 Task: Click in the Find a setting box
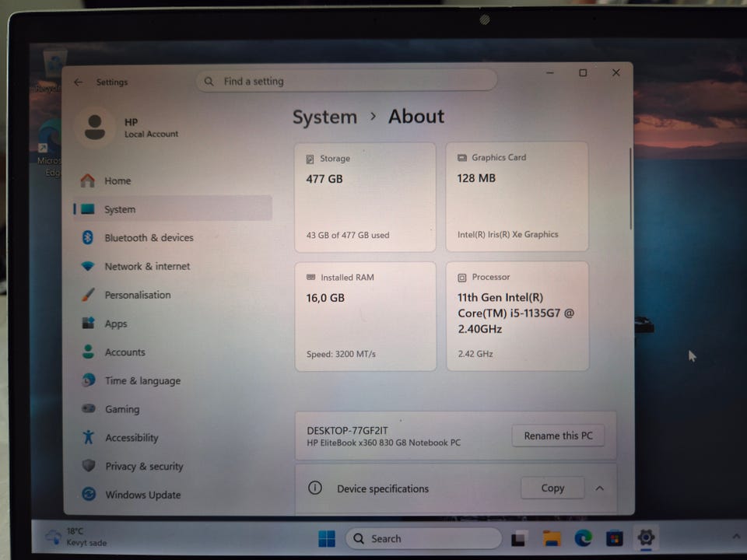[x=347, y=81]
